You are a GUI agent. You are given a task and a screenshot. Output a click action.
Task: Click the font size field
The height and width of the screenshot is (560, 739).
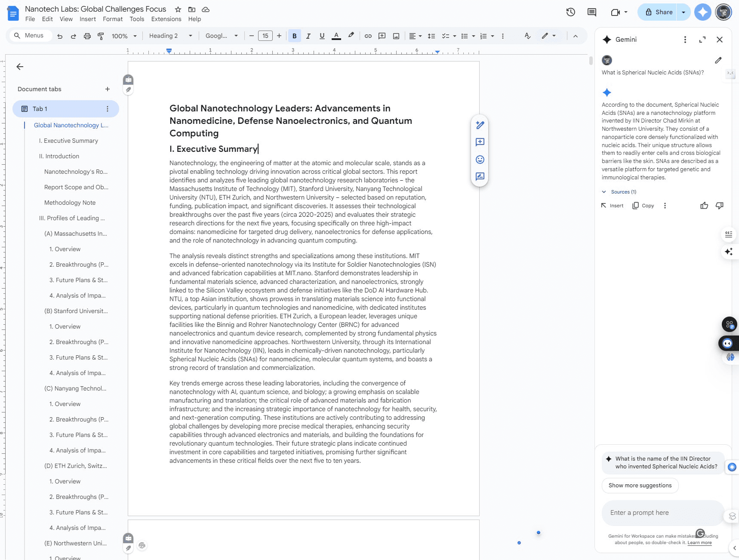[x=265, y=36]
